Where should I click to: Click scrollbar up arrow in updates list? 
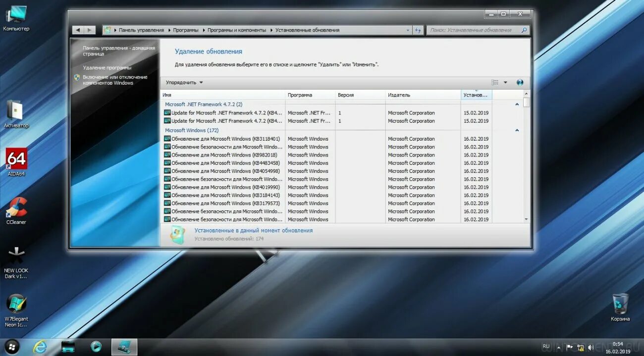tap(526, 94)
